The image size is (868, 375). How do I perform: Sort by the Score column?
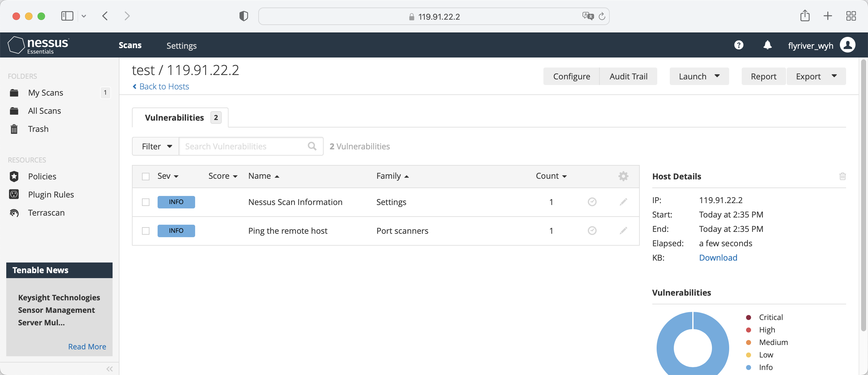tap(223, 176)
